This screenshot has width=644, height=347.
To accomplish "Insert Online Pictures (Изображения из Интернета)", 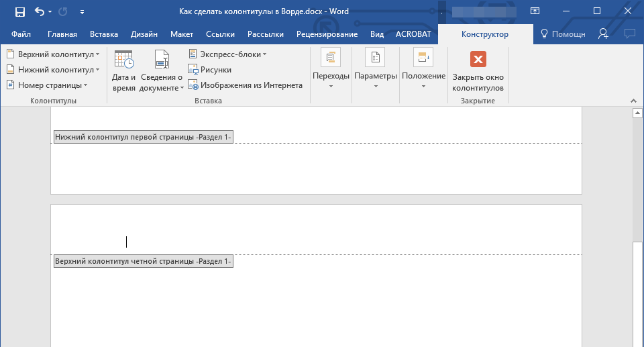I will point(246,85).
